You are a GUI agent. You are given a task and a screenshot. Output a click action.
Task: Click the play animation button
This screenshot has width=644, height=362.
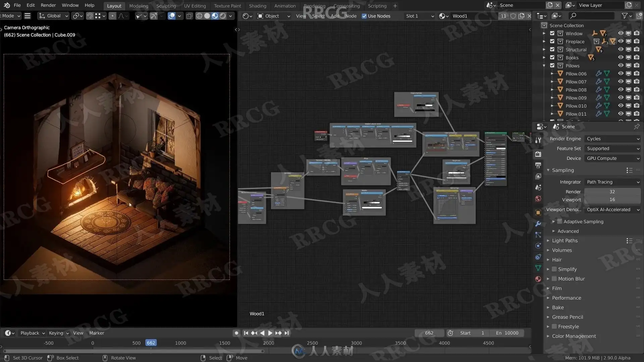270,333
